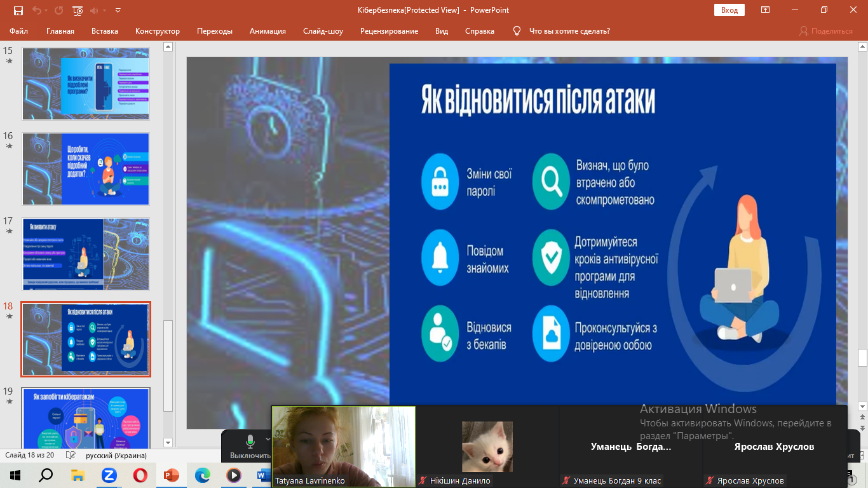Image resolution: width=868 pixels, height=488 pixels.
Task: Click the Start From Beginning slideshow icon
Action: pyautogui.click(x=78, y=10)
